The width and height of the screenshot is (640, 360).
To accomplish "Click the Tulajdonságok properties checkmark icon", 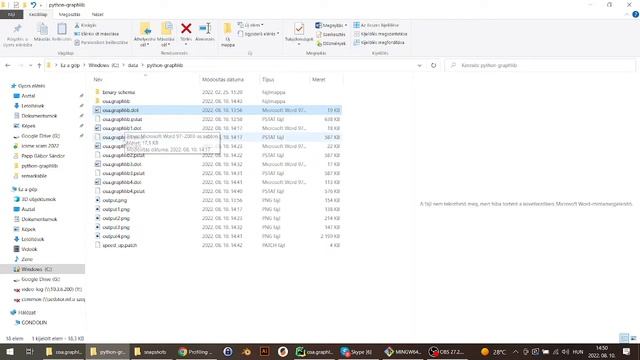I will 299,29.
